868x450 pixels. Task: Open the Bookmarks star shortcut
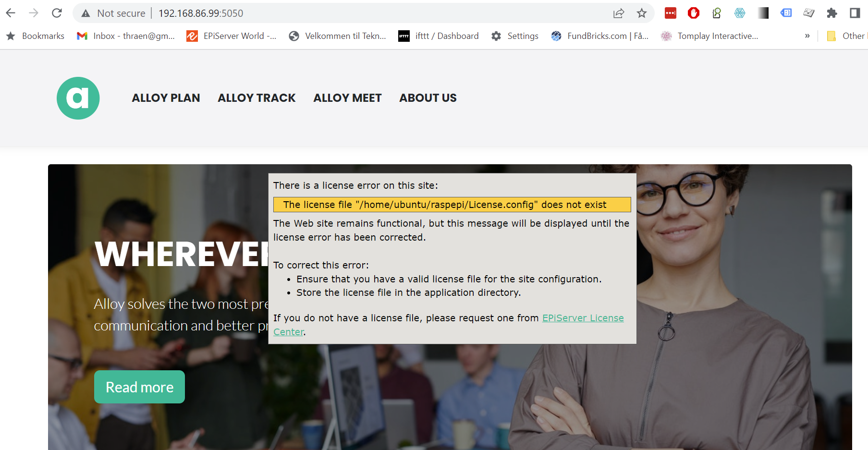tap(35, 36)
